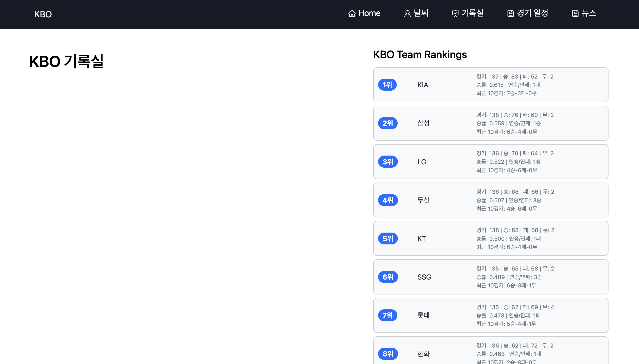Click the 1위 rank badge
The height and width of the screenshot is (364, 639).
click(387, 85)
